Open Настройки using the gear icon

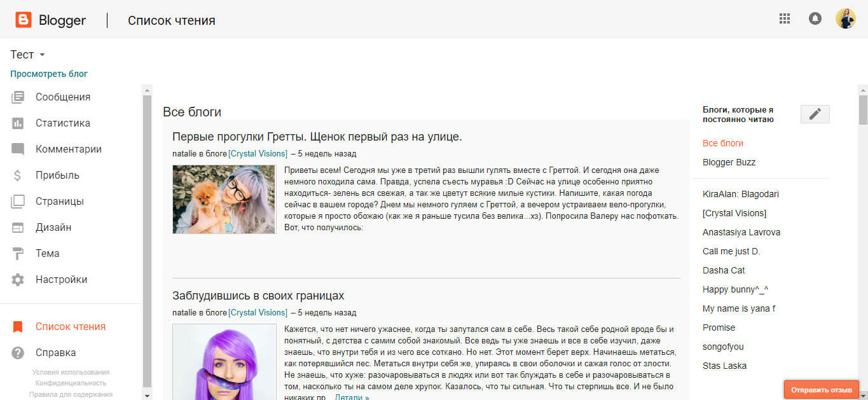(19, 279)
